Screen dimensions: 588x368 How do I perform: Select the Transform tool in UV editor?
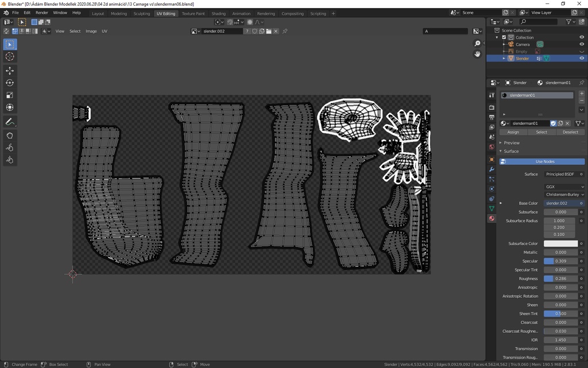point(10,108)
